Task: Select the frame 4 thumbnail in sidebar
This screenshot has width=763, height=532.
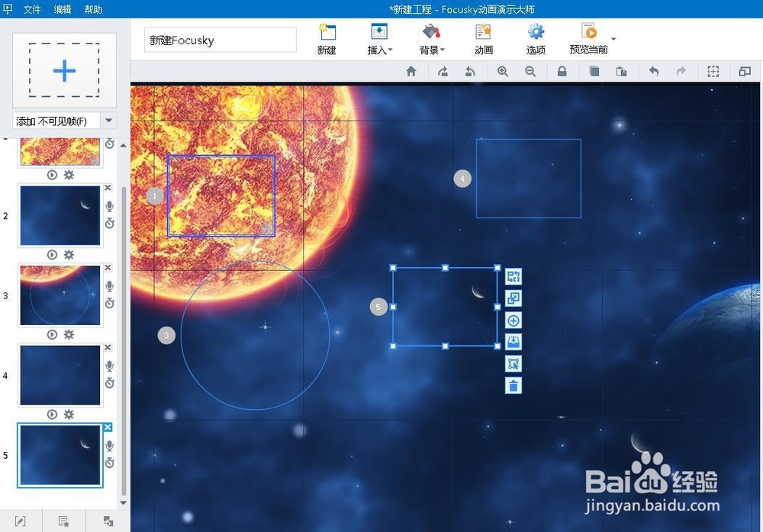Action: [60, 375]
